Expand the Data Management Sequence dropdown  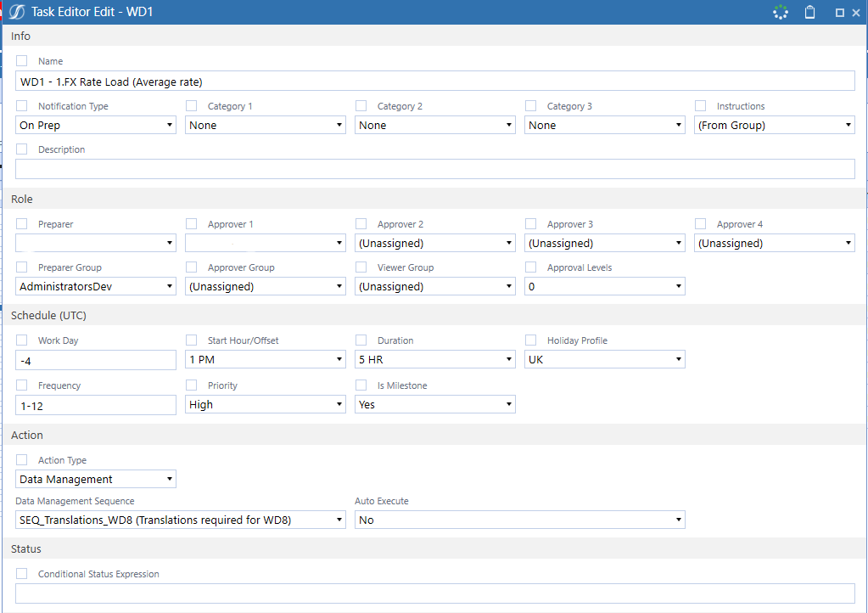click(181, 519)
